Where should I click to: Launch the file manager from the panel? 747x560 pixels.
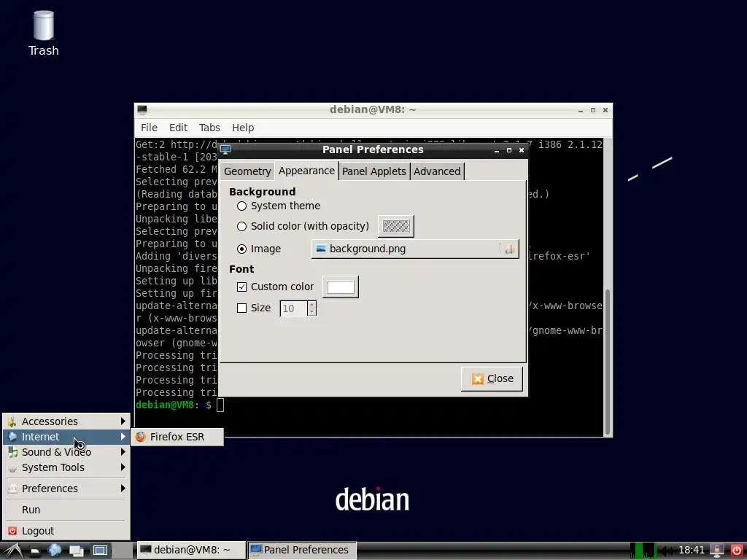(35, 551)
